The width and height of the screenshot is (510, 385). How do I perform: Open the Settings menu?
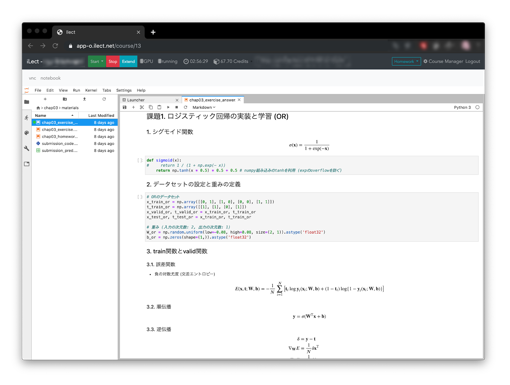pos(124,90)
